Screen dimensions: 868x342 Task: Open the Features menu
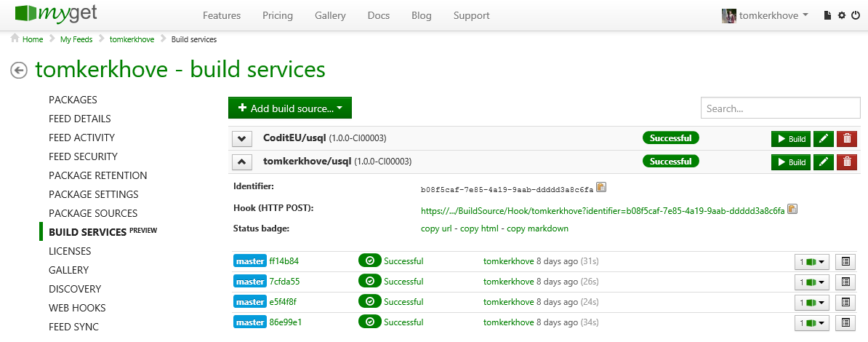[222, 15]
